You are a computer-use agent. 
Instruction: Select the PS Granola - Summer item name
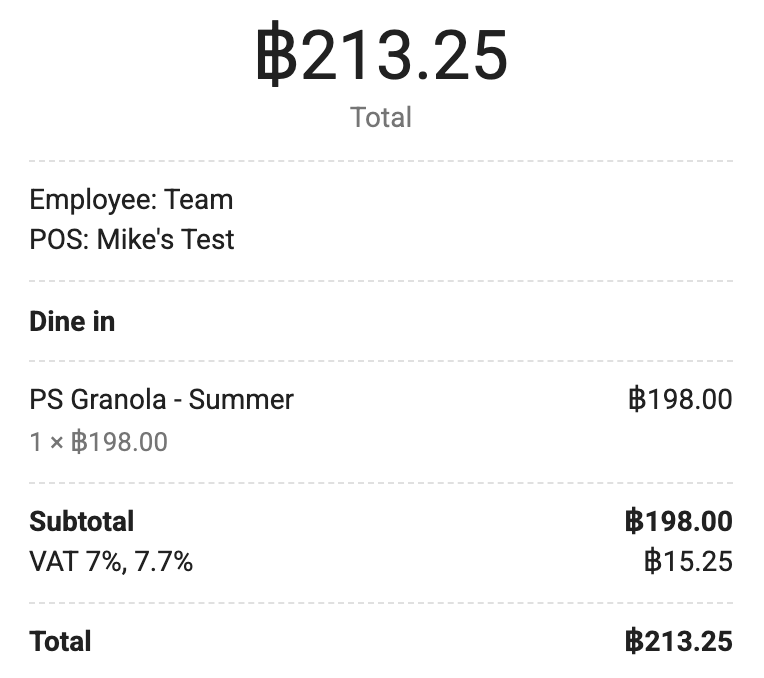[x=161, y=400]
